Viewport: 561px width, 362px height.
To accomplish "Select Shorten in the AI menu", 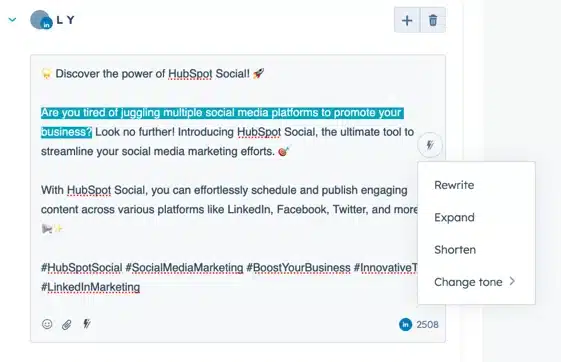I will [455, 250].
